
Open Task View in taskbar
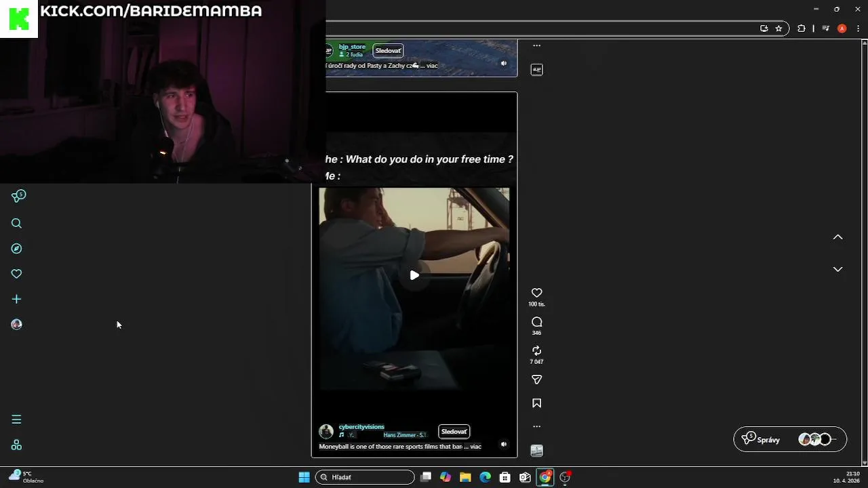click(426, 477)
